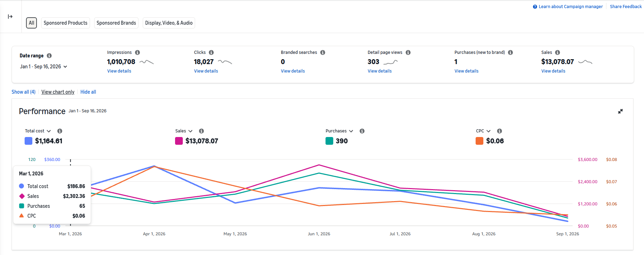Image resolution: width=644 pixels, height=255 pixels.
Task: Click the Hide all link
Action: tap(88, 92)
